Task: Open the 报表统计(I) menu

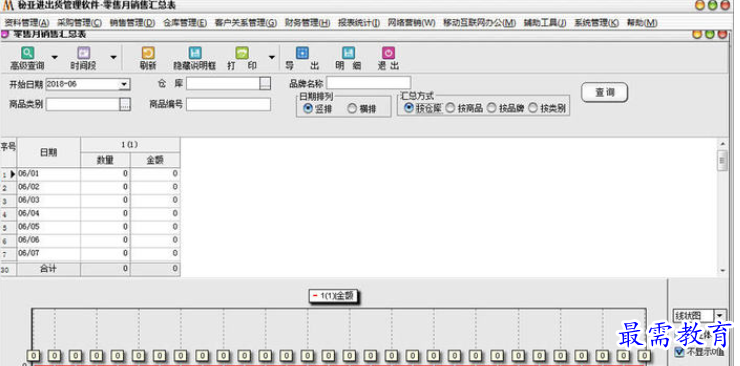Action: click(359, 23)
